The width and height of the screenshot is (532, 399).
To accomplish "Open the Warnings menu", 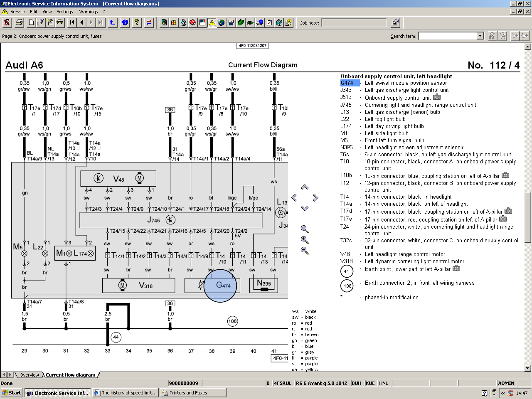I will pos(88,12).
